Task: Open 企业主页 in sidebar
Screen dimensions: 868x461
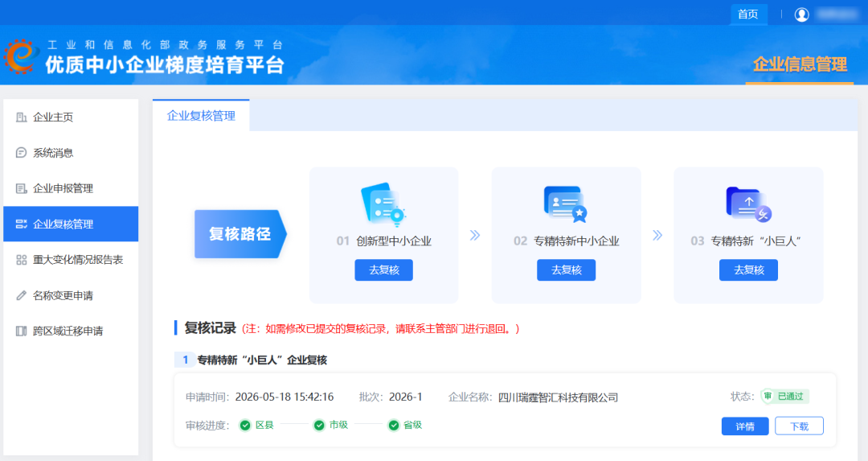Action: point(71,117)
